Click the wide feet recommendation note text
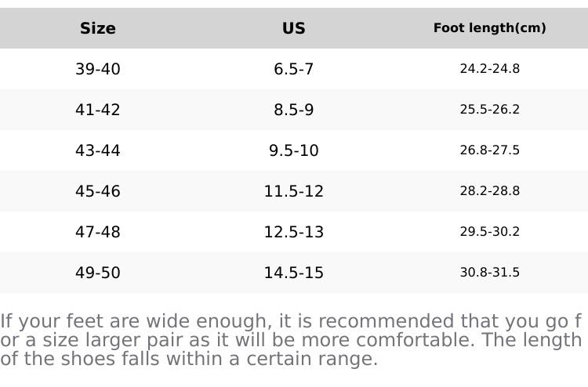Image resolution: width=588 pixels, height=387 pixels. [291, 340]
